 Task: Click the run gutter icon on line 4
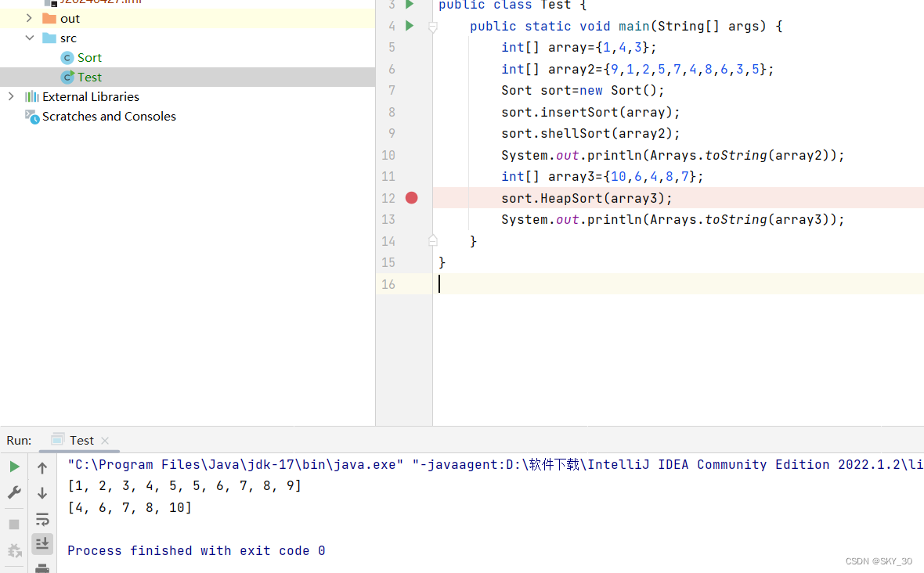coord(410,25)
